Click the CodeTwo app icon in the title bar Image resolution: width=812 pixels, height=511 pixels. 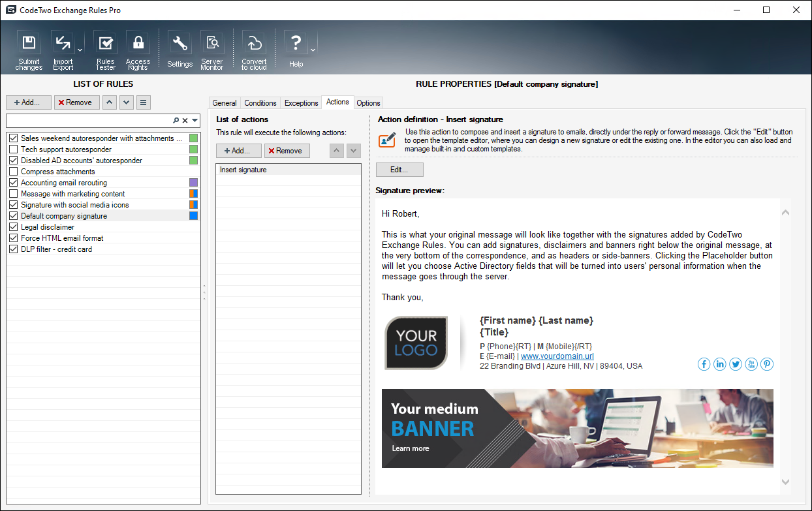pos(10,10)
